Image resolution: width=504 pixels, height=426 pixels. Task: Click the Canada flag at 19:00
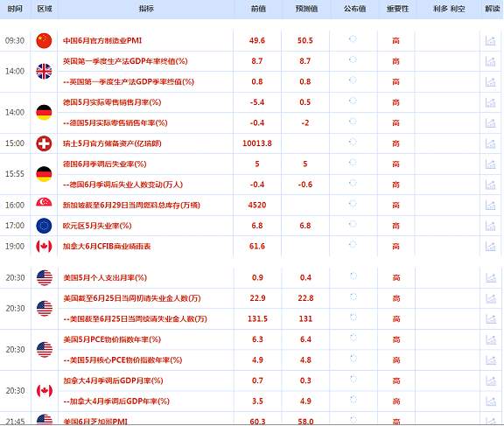pyautogui.click(x=44, y=246)
